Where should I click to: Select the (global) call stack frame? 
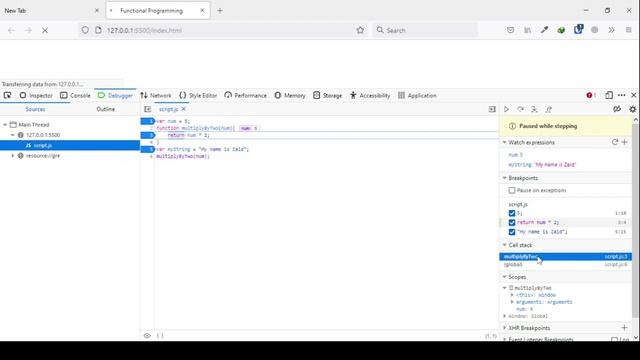[x=565, y=264]
